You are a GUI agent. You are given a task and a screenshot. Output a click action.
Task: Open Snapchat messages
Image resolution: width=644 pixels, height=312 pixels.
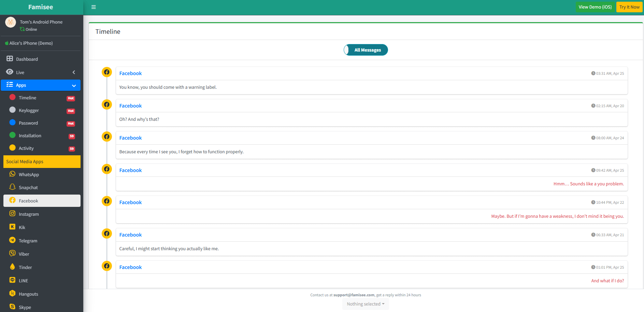[42, 187]
